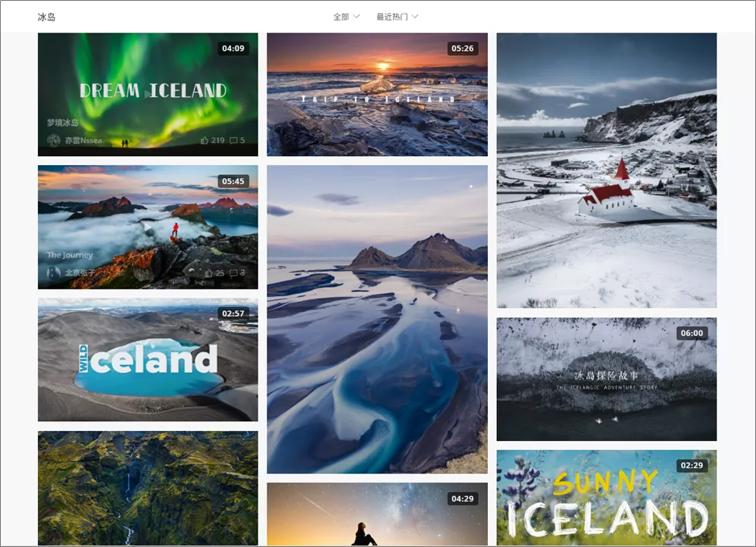Open the Wild Iceland crater lake video
The width and height of the screenshot is (756, 547).
(148, 360)
